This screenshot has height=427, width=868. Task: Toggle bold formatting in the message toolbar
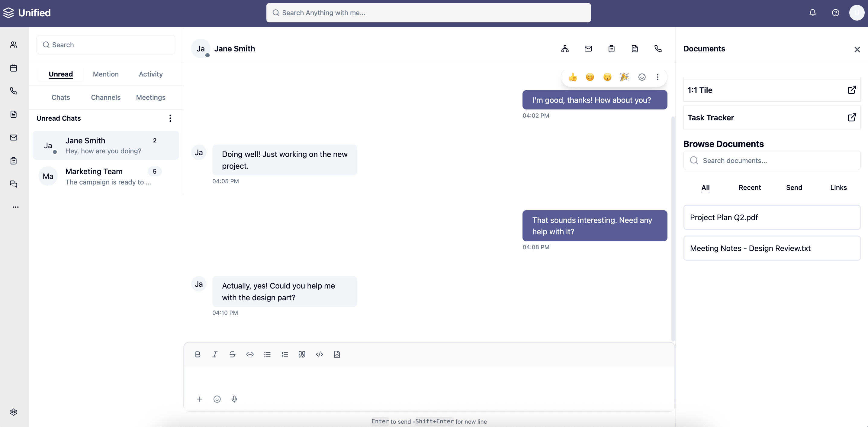click(198, 354)
